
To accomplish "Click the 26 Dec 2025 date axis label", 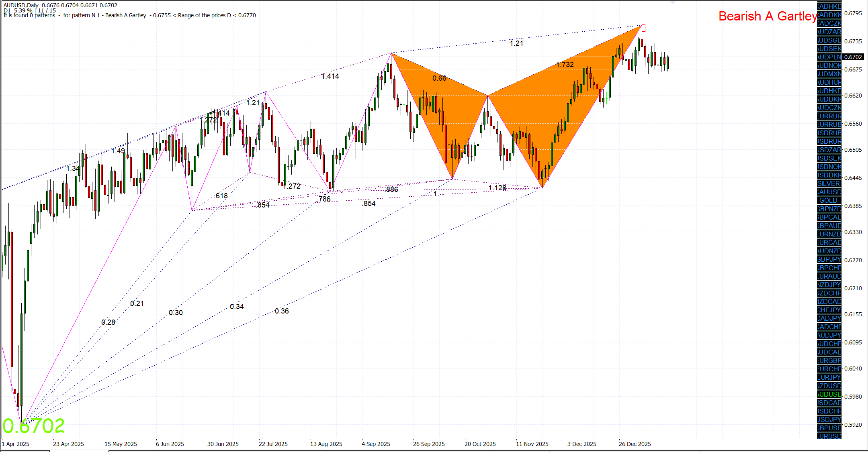I will (x=635, y=444).
